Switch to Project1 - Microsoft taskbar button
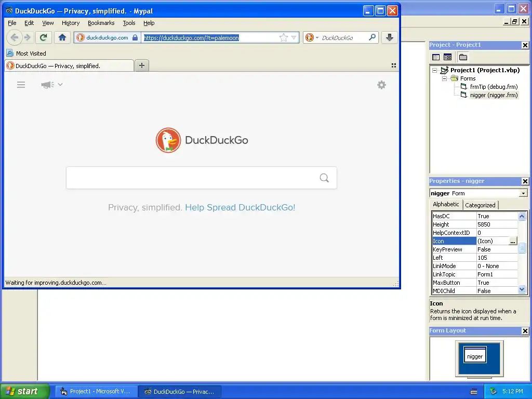 [96, 391]
